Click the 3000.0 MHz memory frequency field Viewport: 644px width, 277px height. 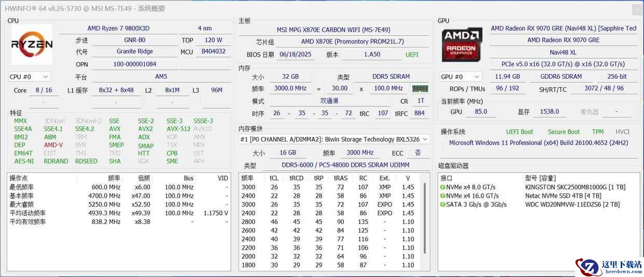(x=290, y=89)
